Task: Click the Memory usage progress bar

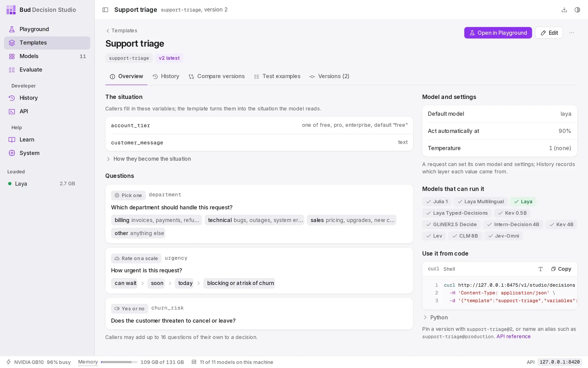Action: (x=119, y=362)
